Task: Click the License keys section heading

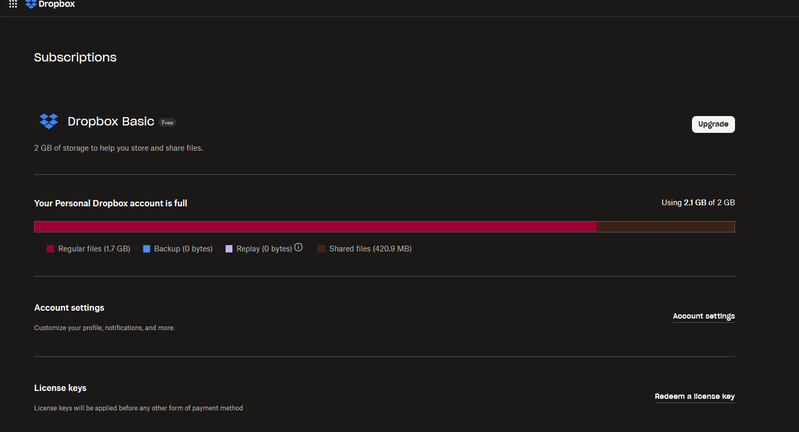Action: click(66, 387)
